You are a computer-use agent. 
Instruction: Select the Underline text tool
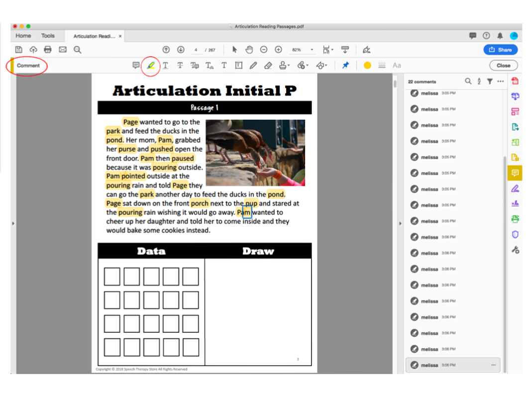166,65
